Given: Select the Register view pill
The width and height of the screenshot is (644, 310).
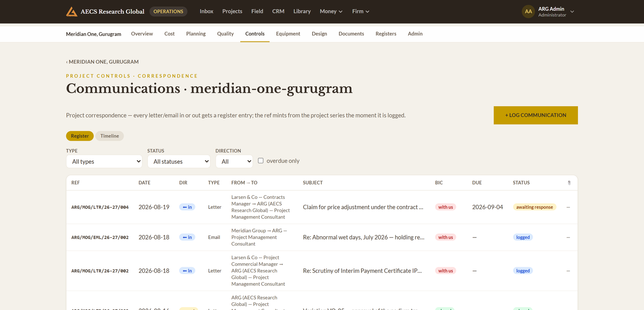Looking at the screenshot, I should point(80,136).
